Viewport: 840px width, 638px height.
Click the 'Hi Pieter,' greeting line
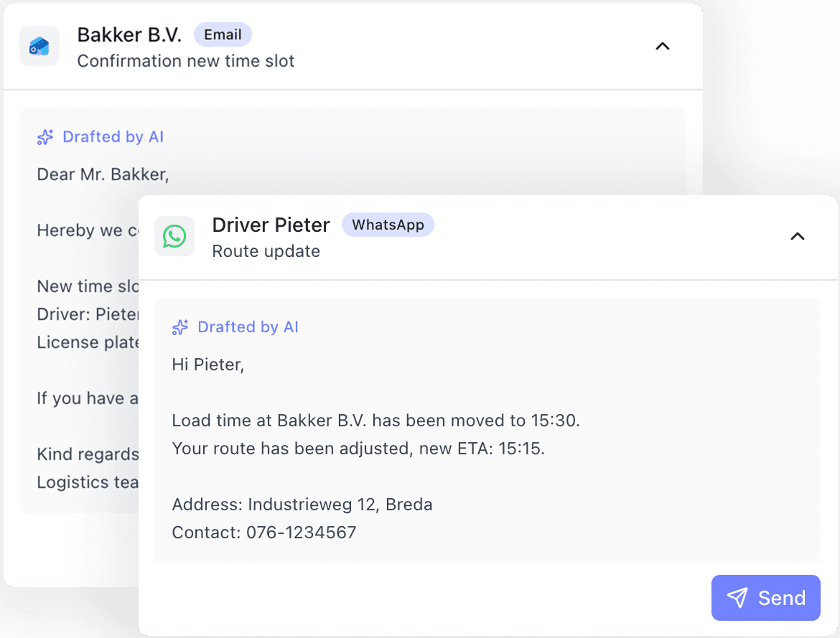click(208, 365)
